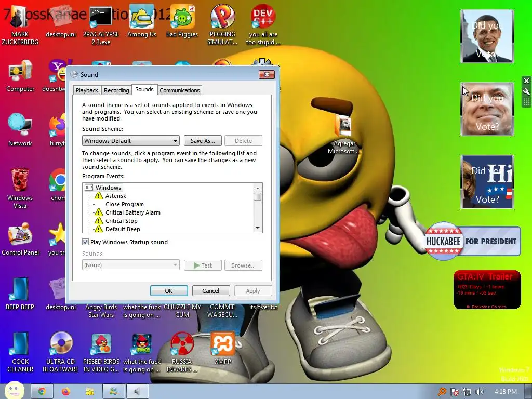This screenshot has width=532, height=399.
Task: Open the MARK ZUCKERBERG desktop icon
Action: coord(20,24)
